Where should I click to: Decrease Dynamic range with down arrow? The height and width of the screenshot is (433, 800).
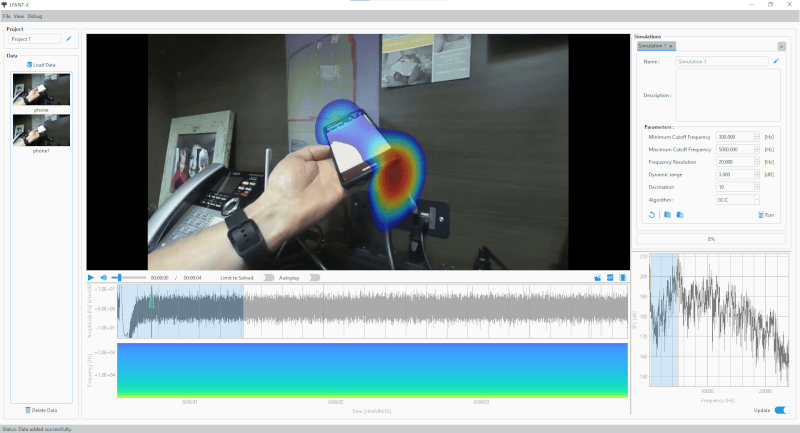tap(757, 176)
